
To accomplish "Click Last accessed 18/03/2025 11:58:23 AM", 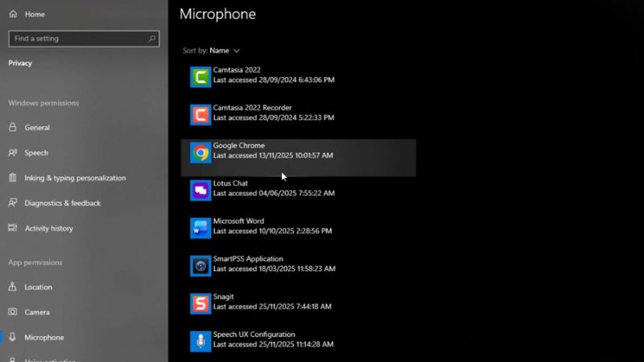I will pyautogui.click(x=274, y=269).
